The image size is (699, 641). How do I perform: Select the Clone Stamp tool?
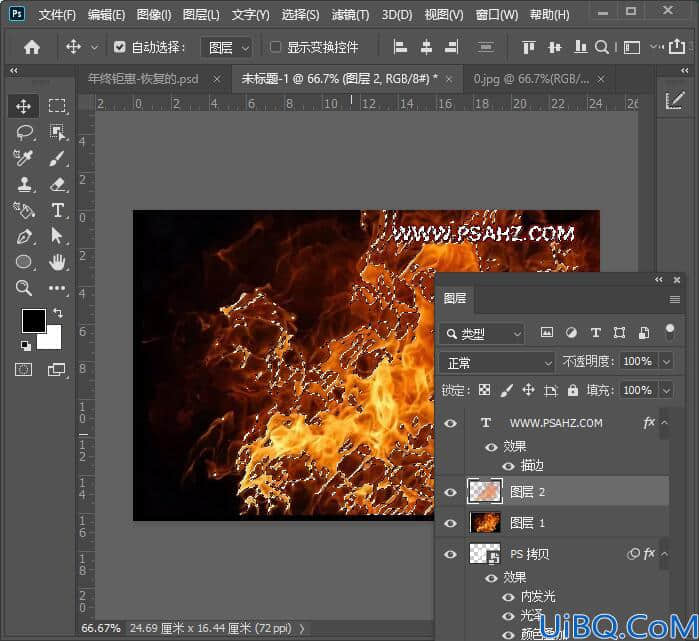(24, 184)
